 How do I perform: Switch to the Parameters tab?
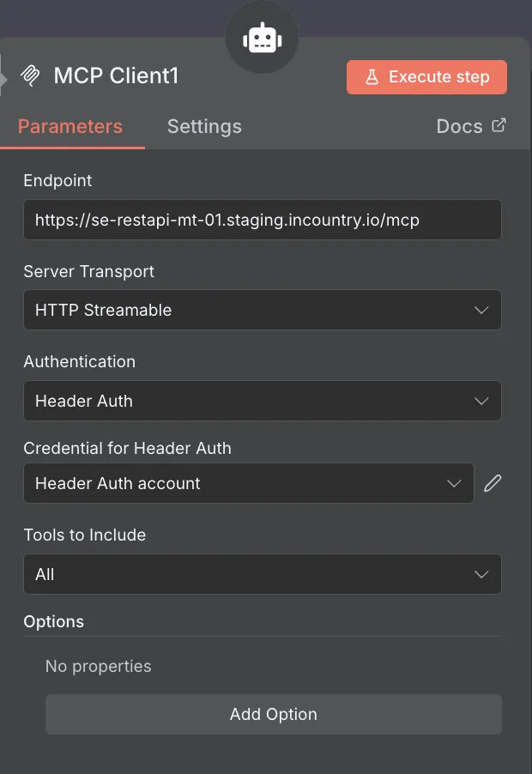[70, 126]
